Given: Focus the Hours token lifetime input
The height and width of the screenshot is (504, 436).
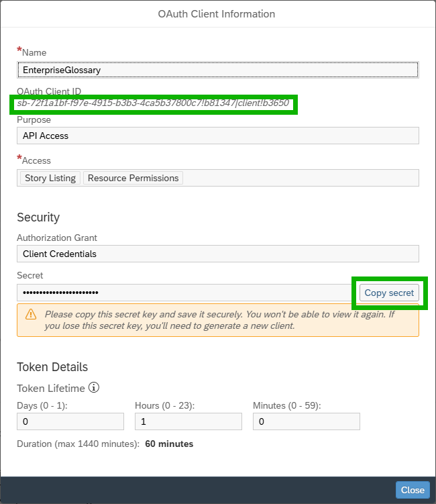Looking at the screenshot, I should [x=188, y=421].
